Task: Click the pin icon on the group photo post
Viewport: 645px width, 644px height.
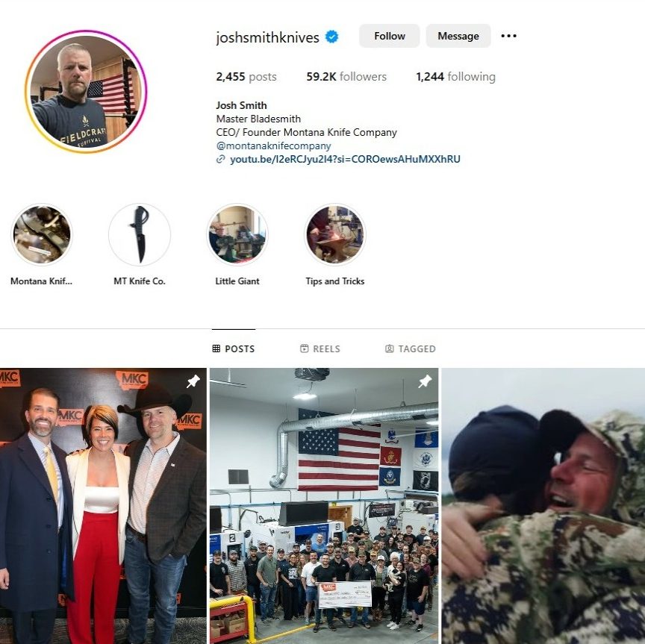Action: [x=425, y=381]
